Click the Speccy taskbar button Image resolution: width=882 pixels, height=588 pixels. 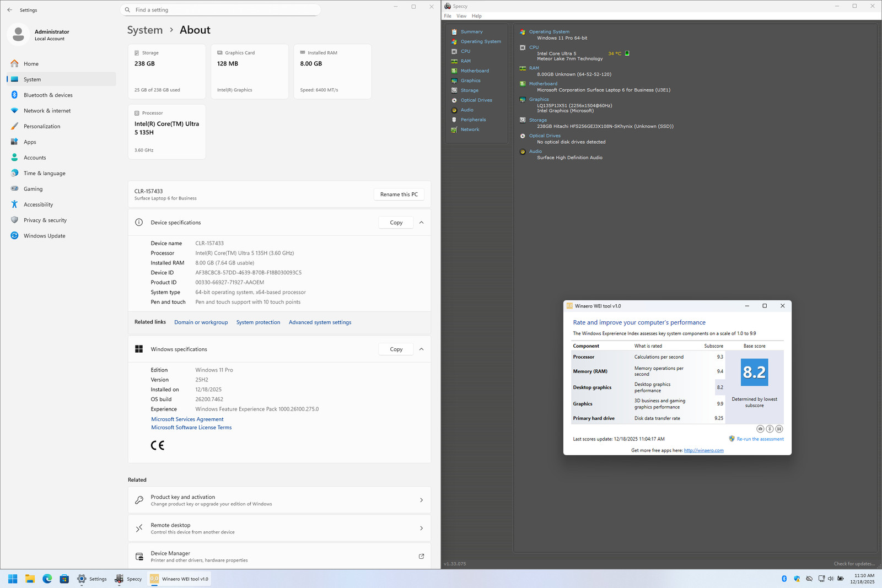pyautogui.click(x=128, y=579)
